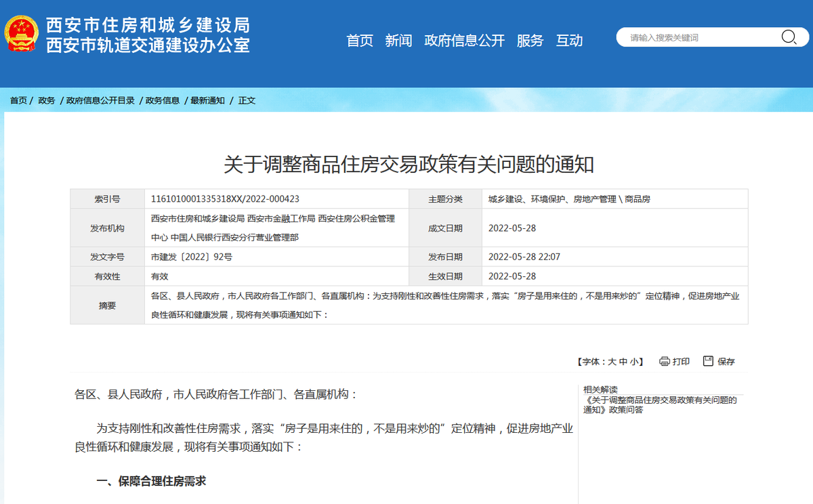Open the 新闻 navigation menu item
The width and height of the screenshot is (813, 504).
(x=398, y=41)
